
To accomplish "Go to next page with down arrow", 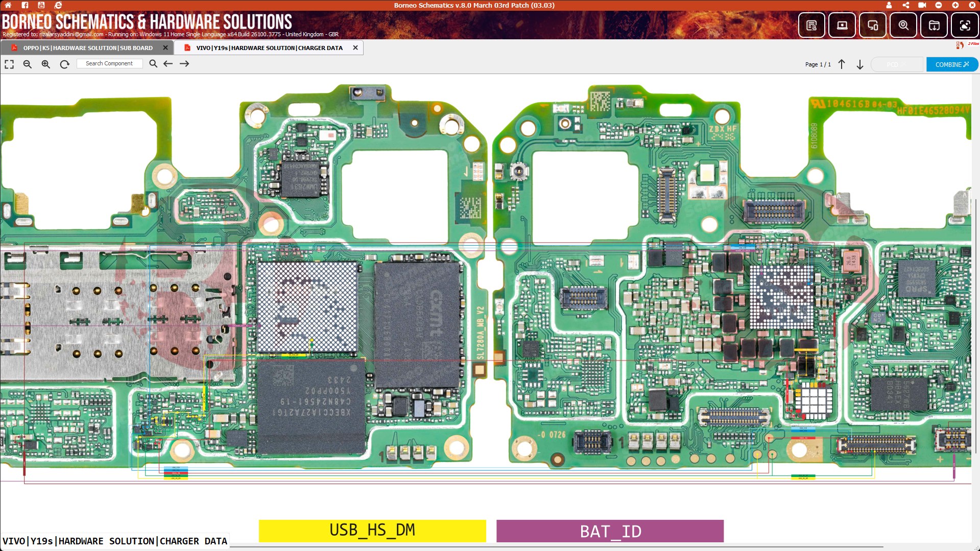I will click(860, 64).
